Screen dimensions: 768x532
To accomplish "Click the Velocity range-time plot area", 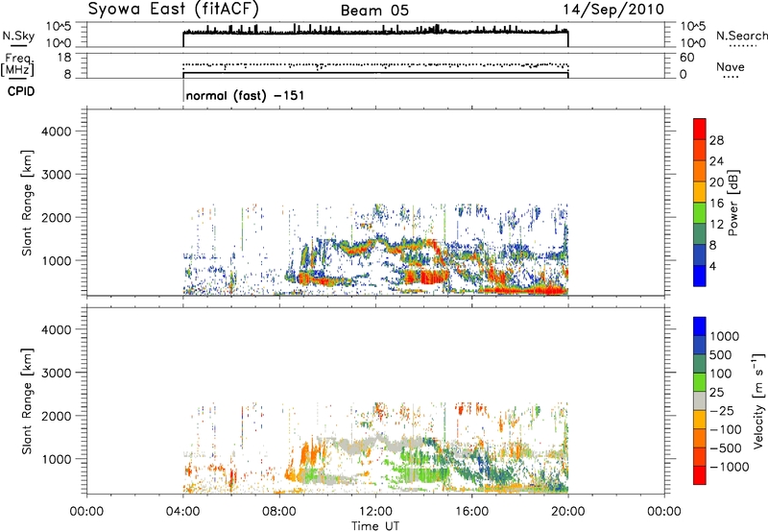I will pyautogui.click(x=375, y=400).
